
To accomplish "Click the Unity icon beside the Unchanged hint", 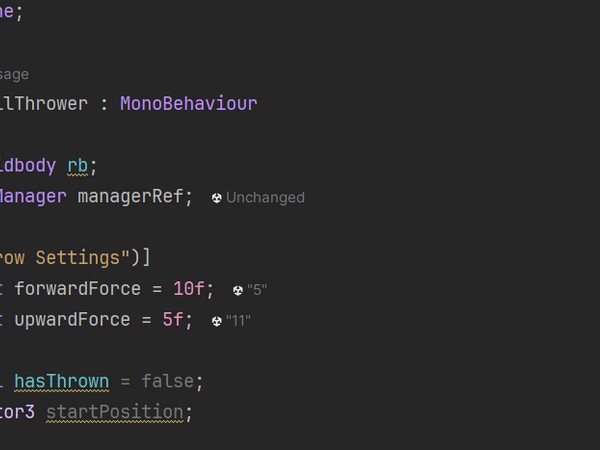I will point(217,198).
